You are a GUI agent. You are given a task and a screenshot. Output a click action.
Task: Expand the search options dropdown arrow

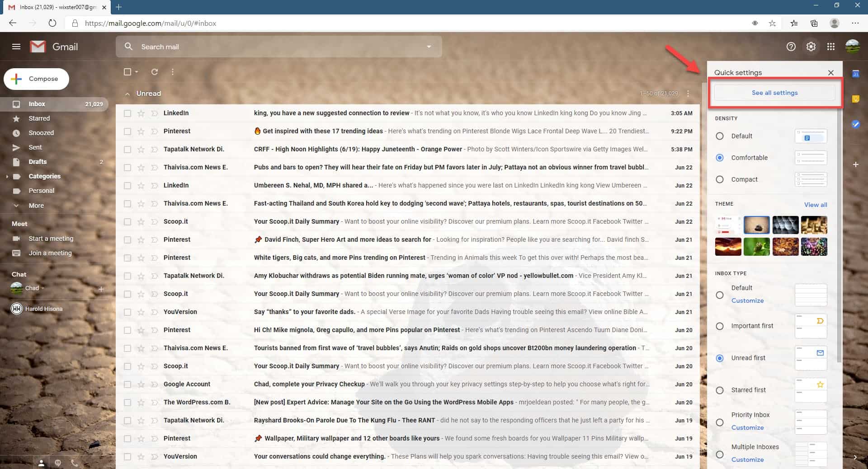[429, 47]
